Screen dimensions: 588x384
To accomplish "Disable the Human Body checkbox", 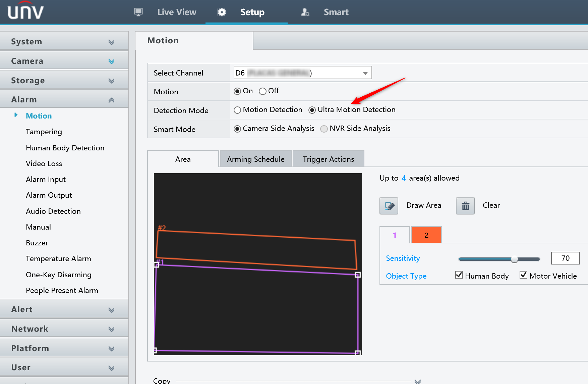I will tap(459, 275).
